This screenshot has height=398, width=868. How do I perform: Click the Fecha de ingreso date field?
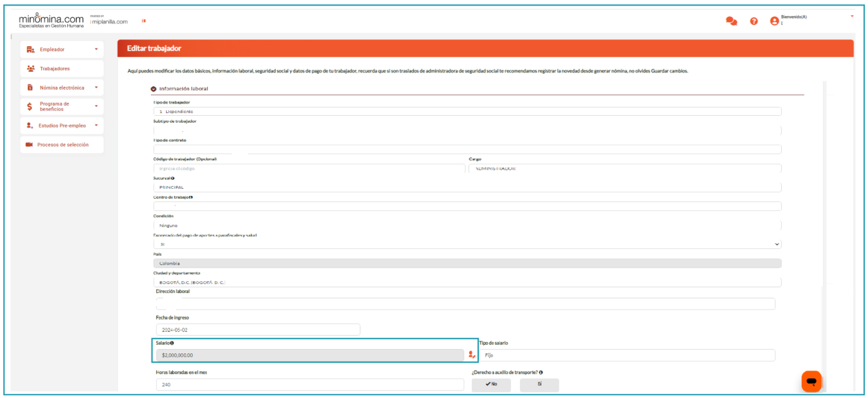[x=257, y=330]
